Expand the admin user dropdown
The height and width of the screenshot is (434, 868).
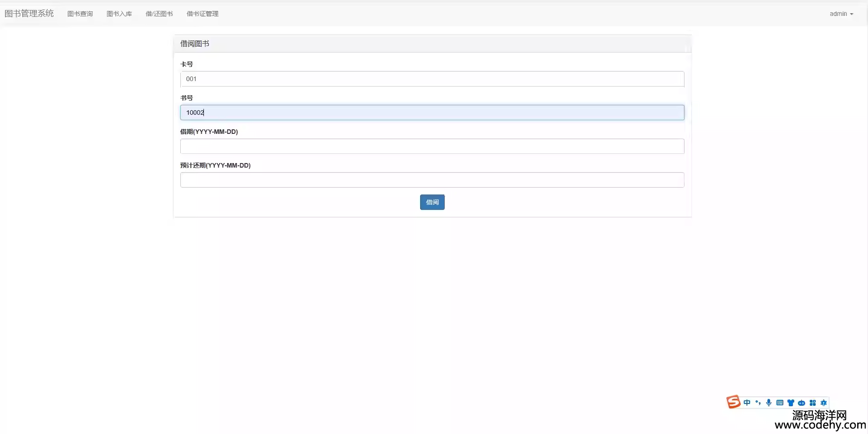click(841, 14)
